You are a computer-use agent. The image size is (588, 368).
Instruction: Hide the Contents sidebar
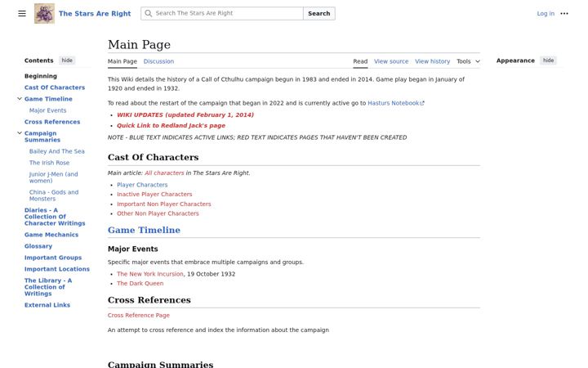click(67, 61)
